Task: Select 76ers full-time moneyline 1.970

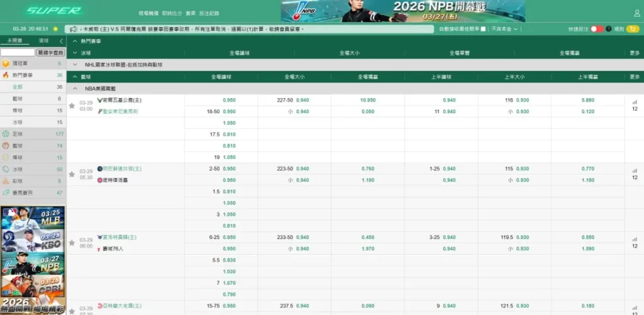Action: click(368, 249)
